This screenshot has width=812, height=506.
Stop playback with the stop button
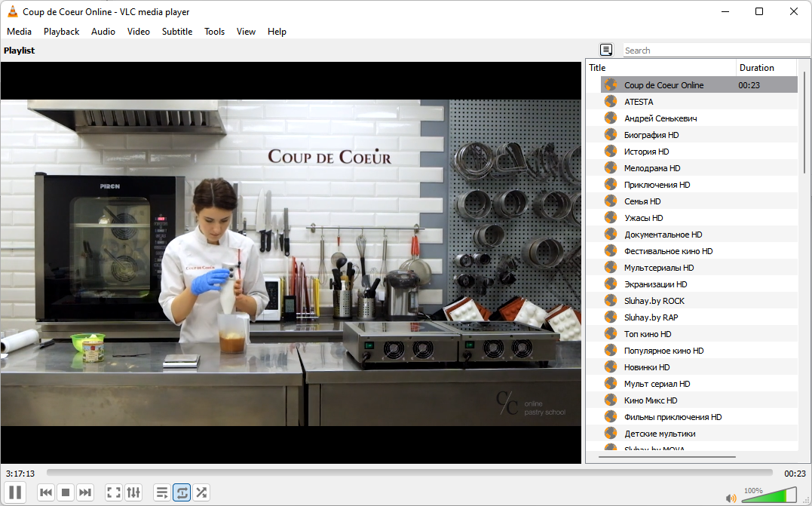tap(66, 492)
